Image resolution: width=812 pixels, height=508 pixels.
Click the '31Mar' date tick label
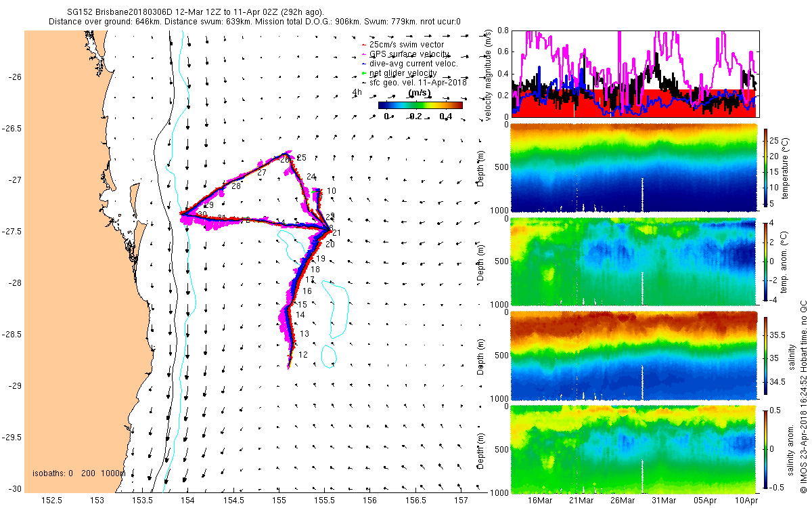663,500
